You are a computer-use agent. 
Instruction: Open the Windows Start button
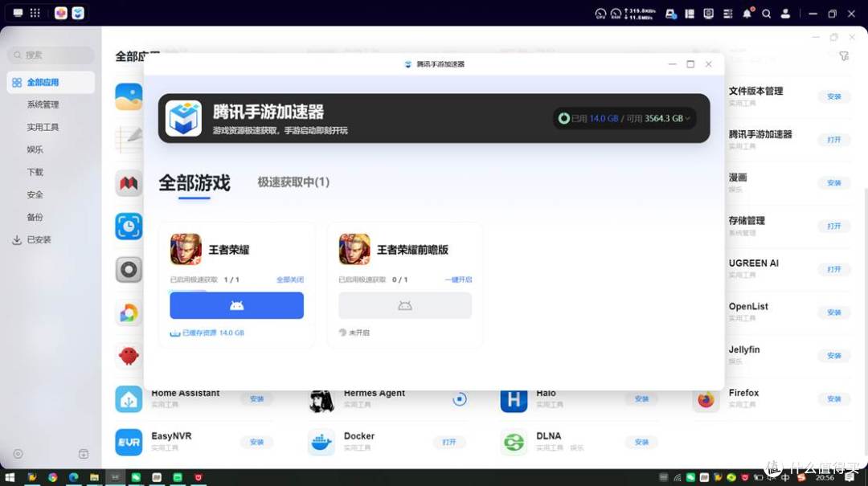(10, 477)
